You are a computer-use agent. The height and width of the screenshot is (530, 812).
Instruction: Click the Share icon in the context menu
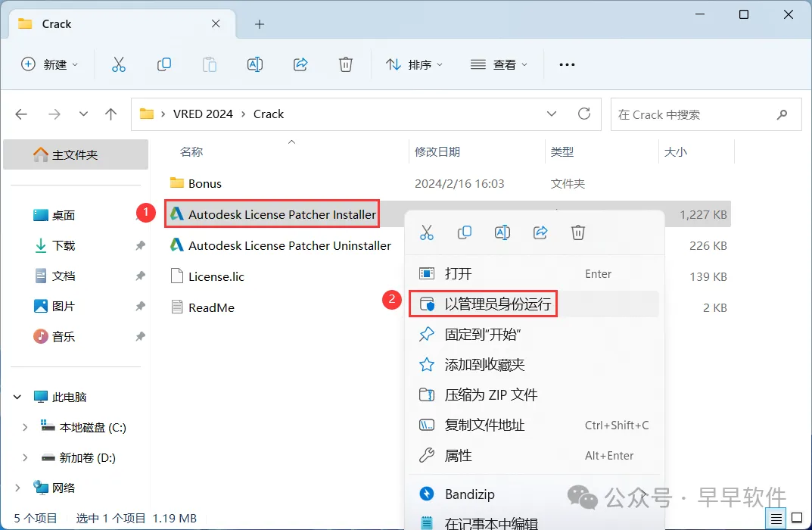540,232
